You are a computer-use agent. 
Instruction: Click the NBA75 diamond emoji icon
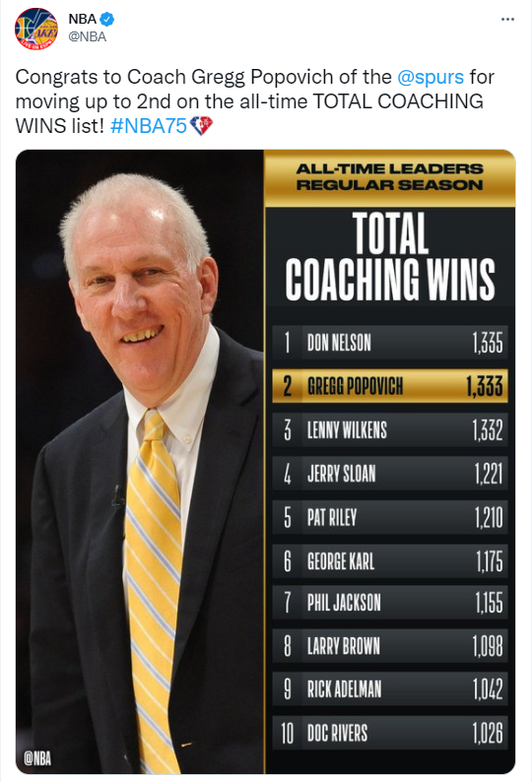click(x=201, y=126)
